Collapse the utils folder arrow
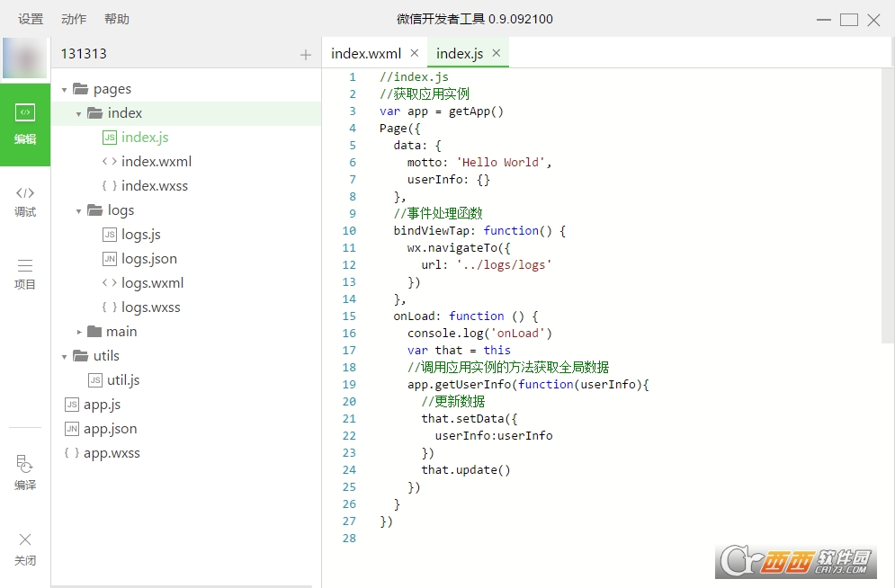The image size is (895, 588). click(x=65, y=357)
